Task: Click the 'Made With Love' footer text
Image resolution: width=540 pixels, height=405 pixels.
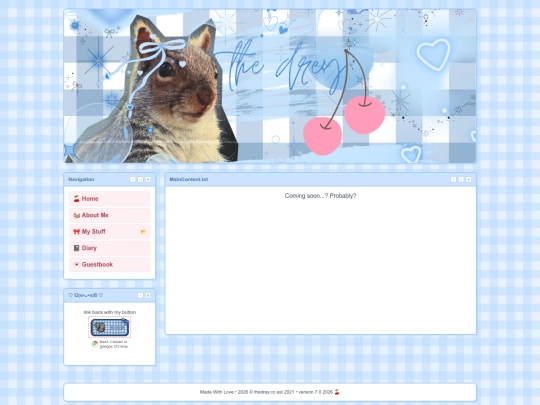Action: coord(217,392)
